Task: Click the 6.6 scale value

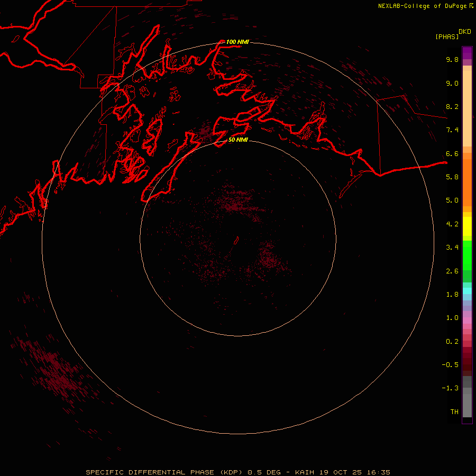Action: click(452, 153)
